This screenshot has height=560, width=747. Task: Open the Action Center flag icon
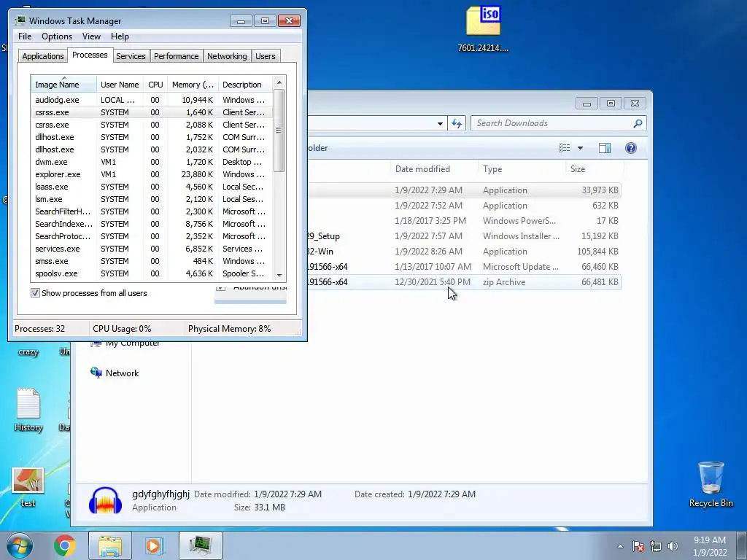coord(638,546)
